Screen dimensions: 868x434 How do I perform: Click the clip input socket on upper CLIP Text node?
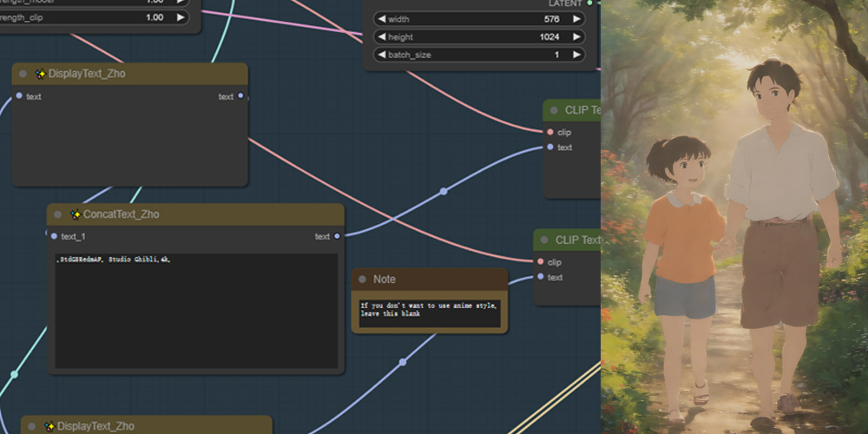pos(549,132)
